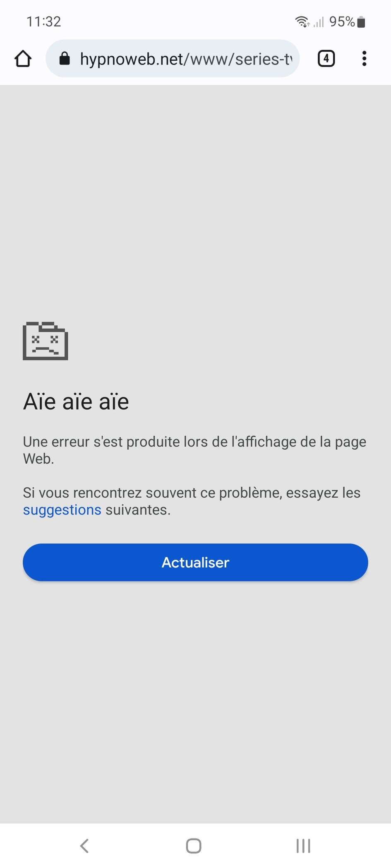Open Android recent apps button
Image resolution: width=391 pixels, height=868 pixels.
[303, 846]
